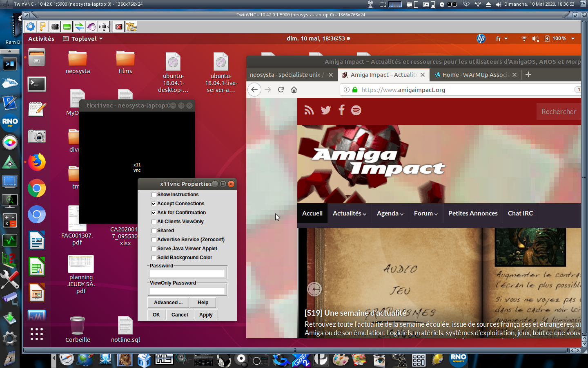The width and height of the screenshot is (588, 368).
Task: Click the Twitter icon on Amiga Impact
Action: [326, 110]
